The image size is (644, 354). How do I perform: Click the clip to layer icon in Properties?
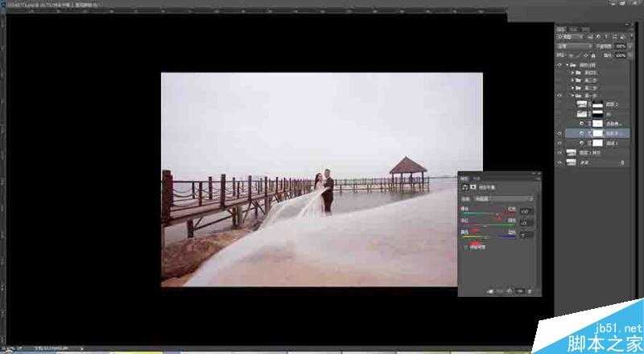tap(490, 290)
